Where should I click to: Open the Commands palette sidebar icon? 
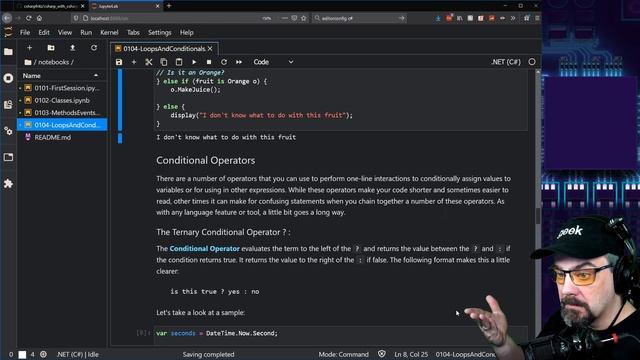tap(8, 104)
